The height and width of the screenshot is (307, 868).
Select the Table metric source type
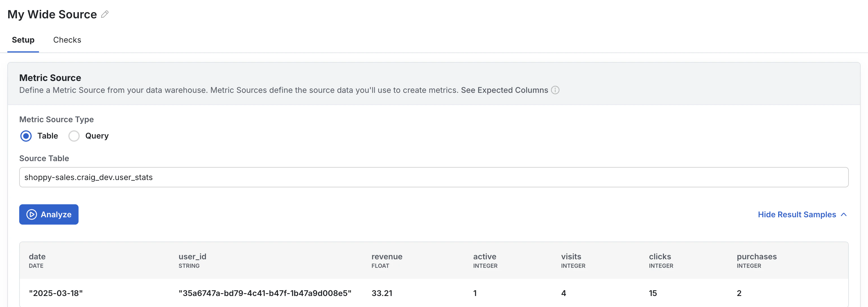pyautogui.click(x=26, y=136)
